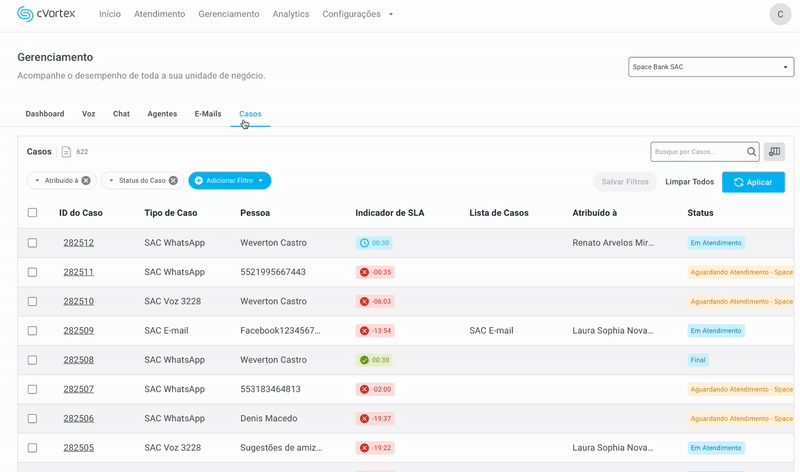
Task: Open the user avatar C menu
Action: point(780,14)
